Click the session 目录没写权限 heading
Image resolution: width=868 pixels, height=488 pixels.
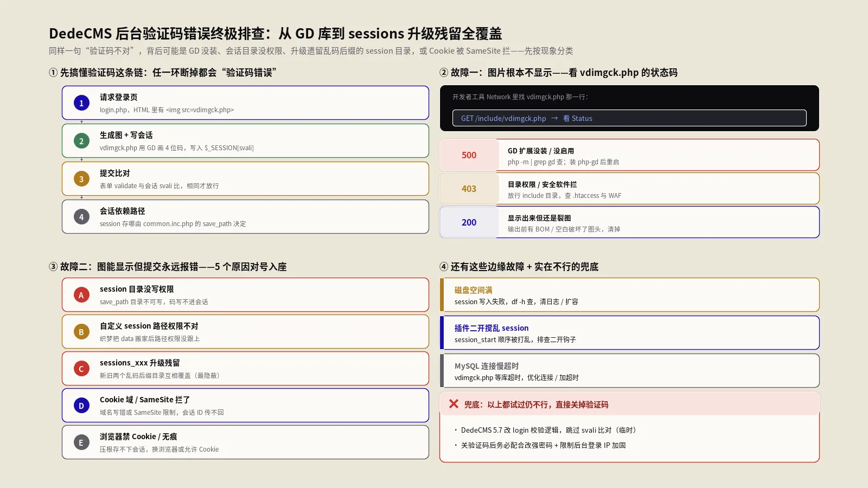[x=137, y=289]
